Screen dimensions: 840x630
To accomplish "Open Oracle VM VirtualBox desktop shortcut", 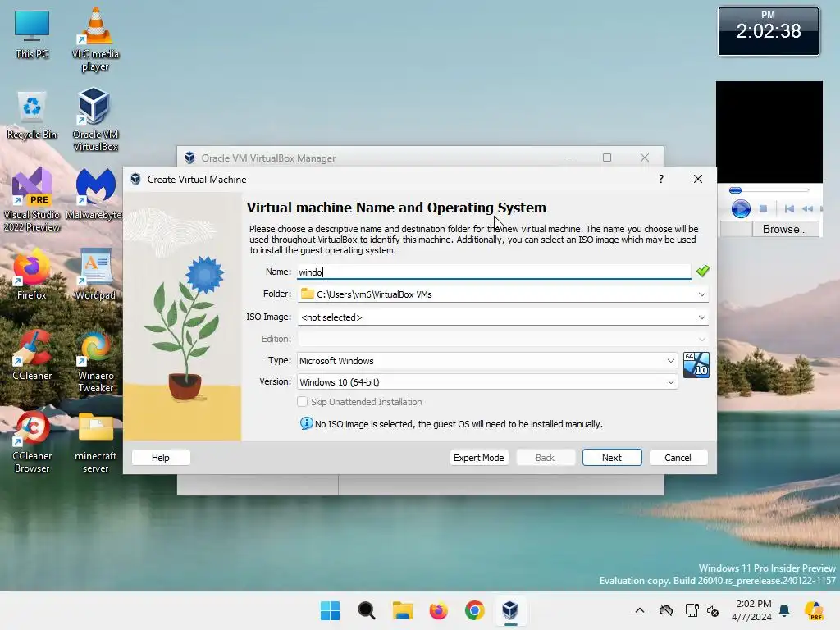I will point(95,119).
